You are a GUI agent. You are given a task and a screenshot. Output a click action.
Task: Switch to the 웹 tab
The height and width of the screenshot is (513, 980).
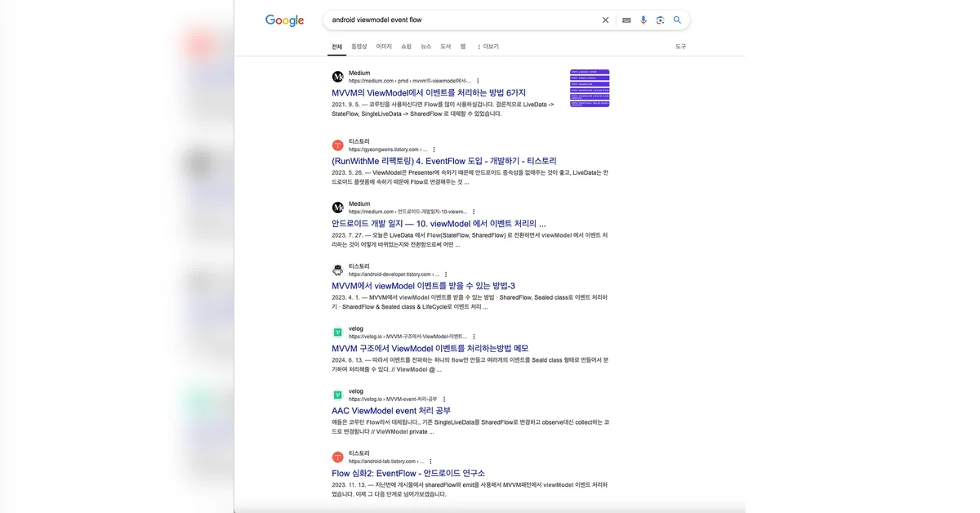(463, 47)
